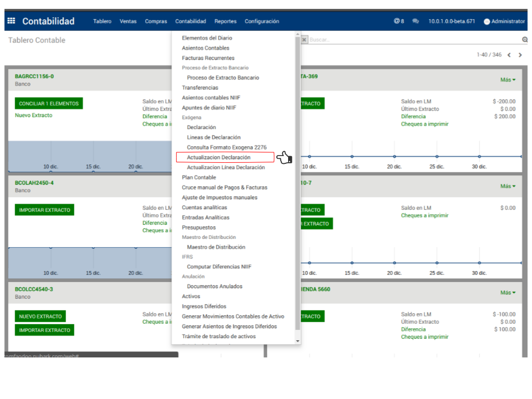532x399 pixels.
Task: Select Consulta Formato Exogena 2276
Action: pos(227,147)
